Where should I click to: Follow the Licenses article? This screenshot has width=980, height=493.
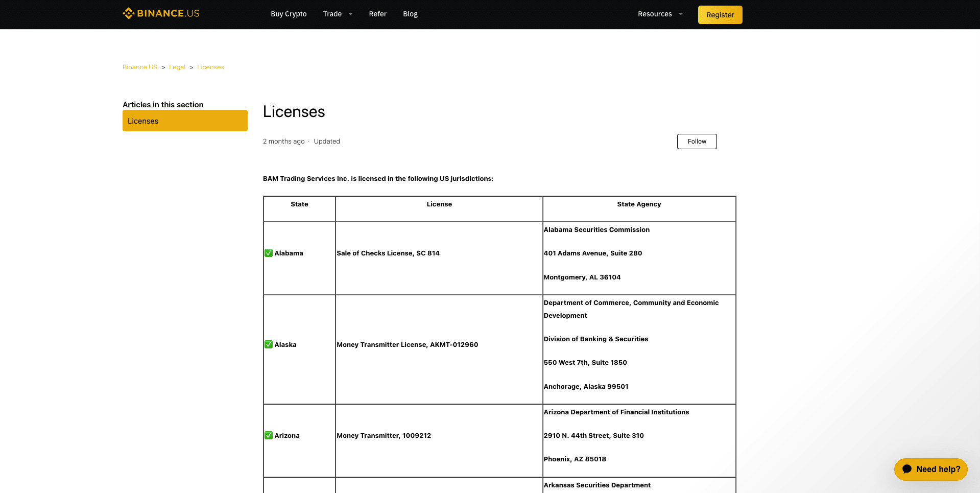coord(697,142)
